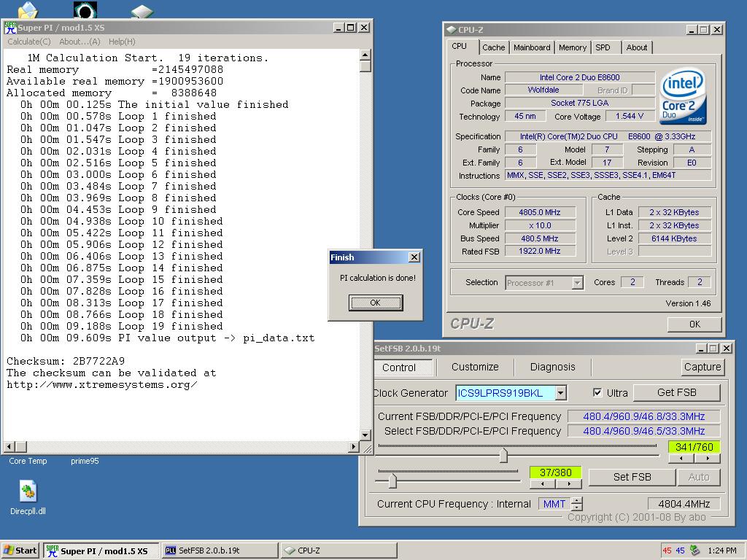
Task: Click the Set FSB button
Action: [x=632, y=477]
